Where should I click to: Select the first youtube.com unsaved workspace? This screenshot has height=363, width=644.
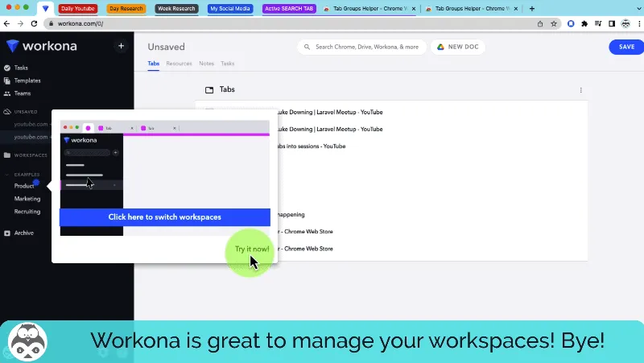point(31,124)
